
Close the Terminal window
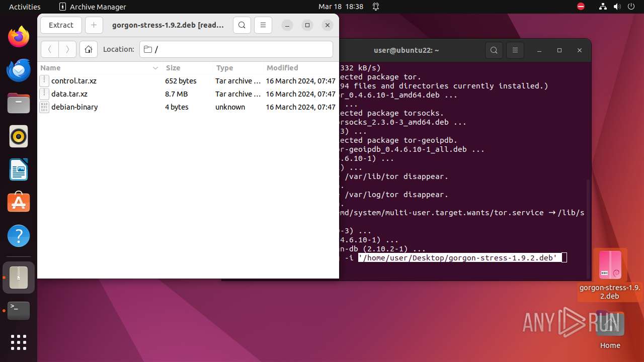coord(580,50)
